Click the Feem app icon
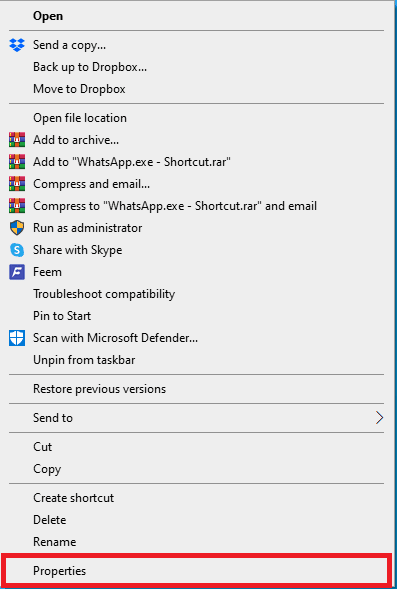The image size is (397, 589). click(17, 272)
